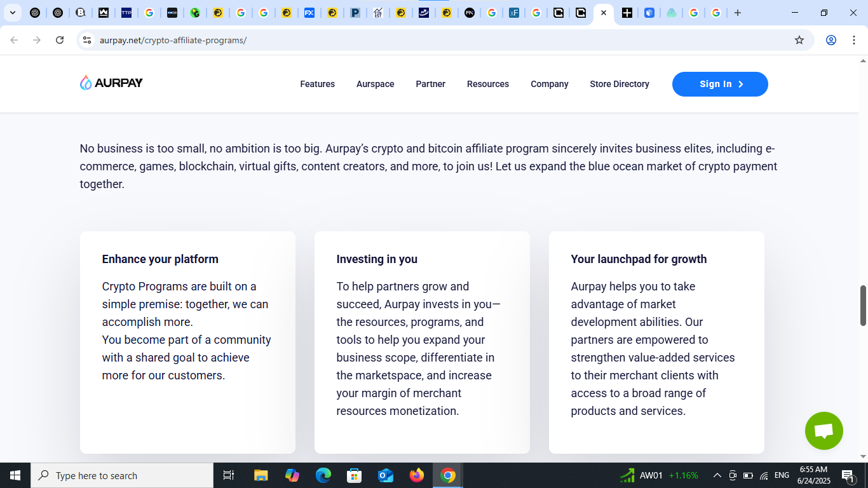This screenshot has width=868, height=488.
Task: Open the Partner menu
Action: 431,84
